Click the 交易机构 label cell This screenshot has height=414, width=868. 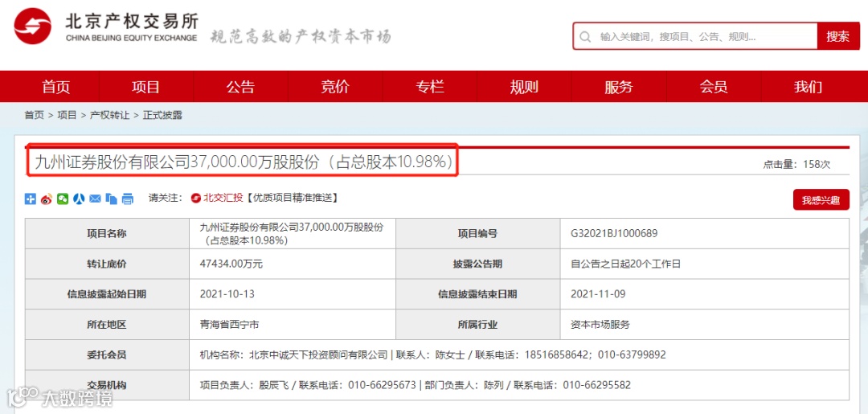coord(107,385)
